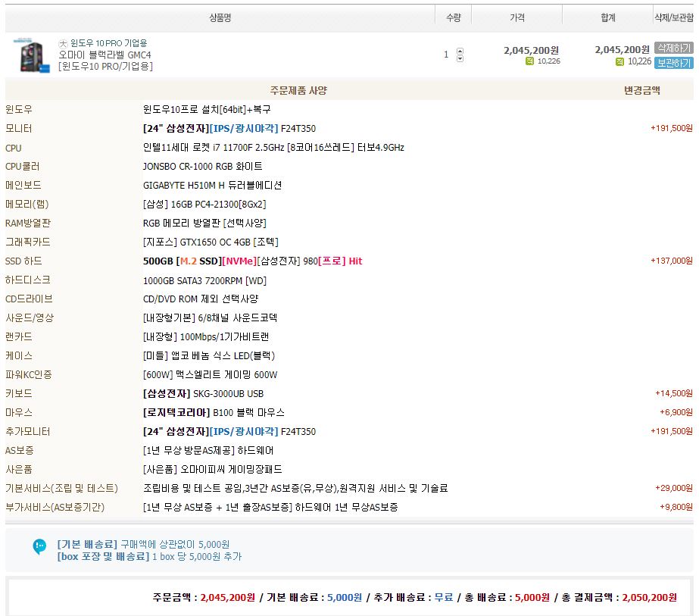
Task: Click the +14,500원 keyboard price change
Action: click(x=674, y=393)
